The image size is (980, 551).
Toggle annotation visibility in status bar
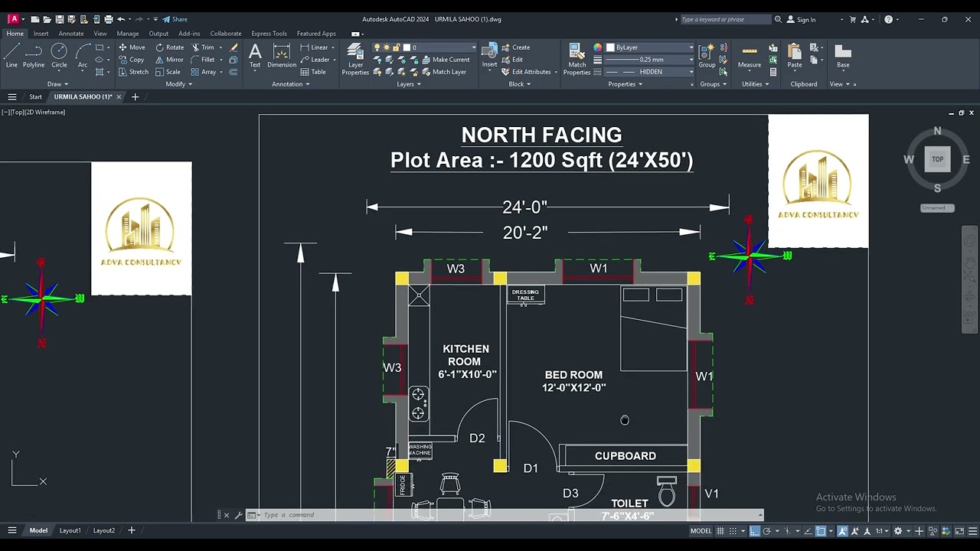pyautogui.click(x=842, y=531)
